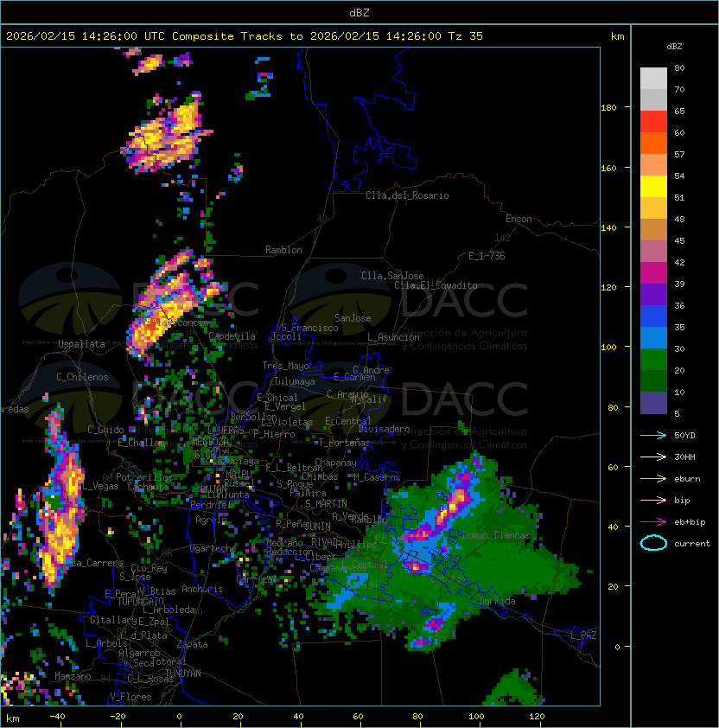Pick the bright yellow swatch between 54 and 51
Screen dimensions: 719x728
pos(653,186)
